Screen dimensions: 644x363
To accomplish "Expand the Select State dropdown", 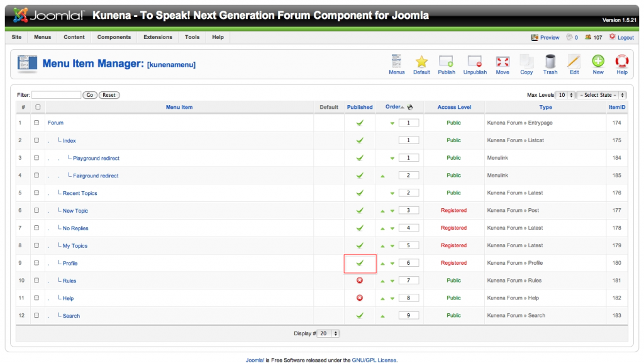I will pyautogui.click(x=602, y=95).
